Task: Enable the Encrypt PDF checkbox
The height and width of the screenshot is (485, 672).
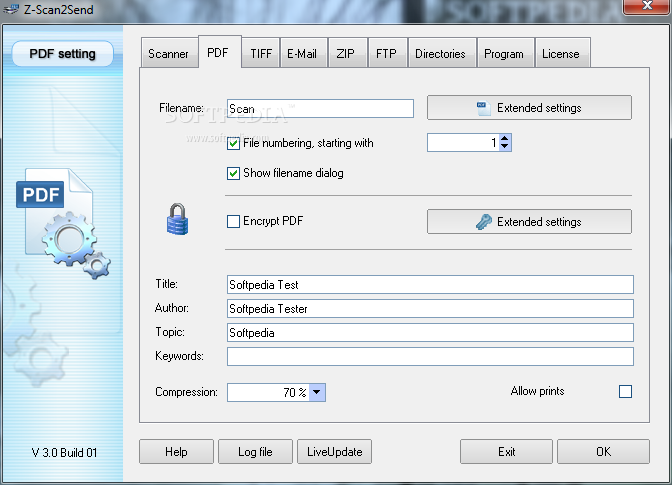Action: click(233, 222)
